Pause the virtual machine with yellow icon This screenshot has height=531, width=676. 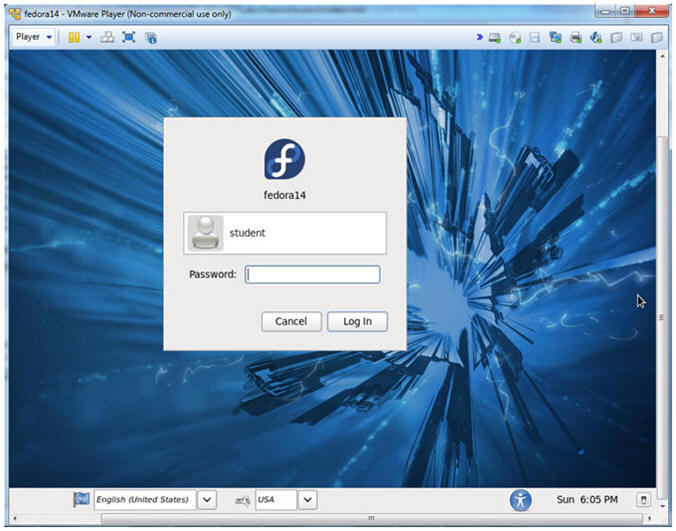point(74,37)
